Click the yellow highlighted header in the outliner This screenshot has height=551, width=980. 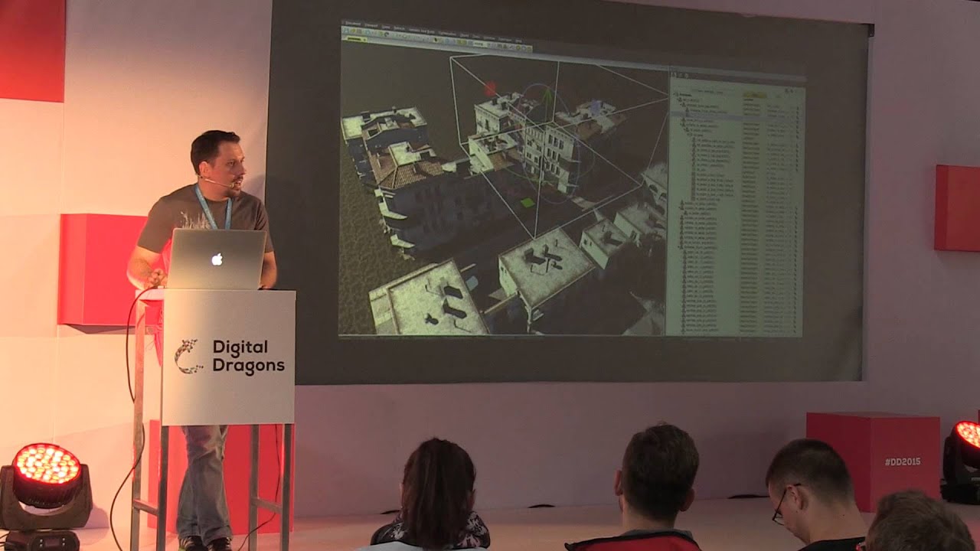(756, 94)
